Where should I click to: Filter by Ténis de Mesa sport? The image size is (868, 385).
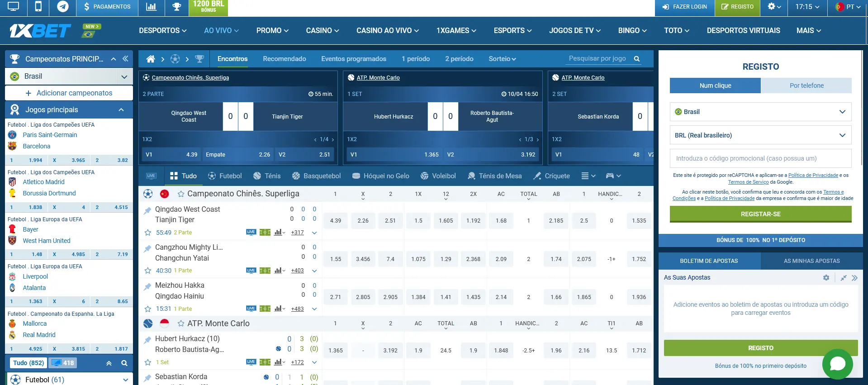(495, 176)
